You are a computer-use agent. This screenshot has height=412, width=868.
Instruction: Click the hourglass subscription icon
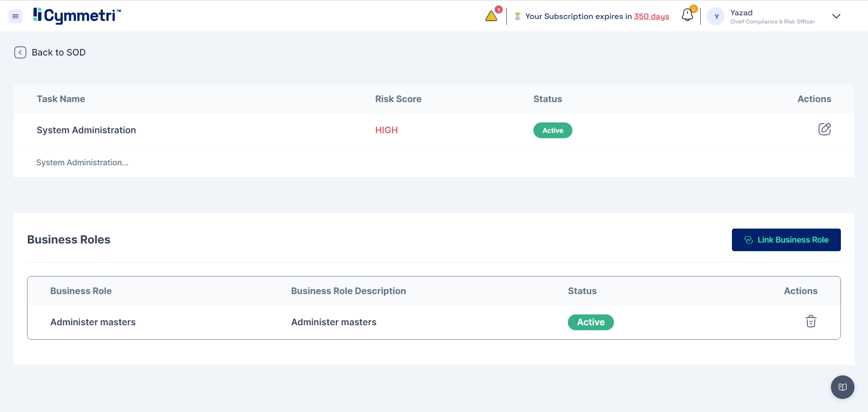tap(518, 16)
